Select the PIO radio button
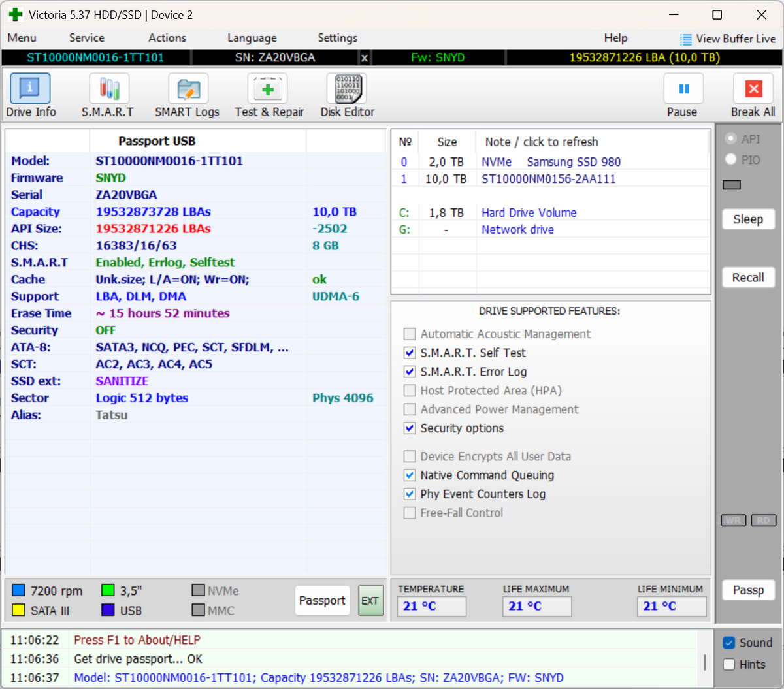The width and height of the screenshot is (784, 689). click(730, 159)
